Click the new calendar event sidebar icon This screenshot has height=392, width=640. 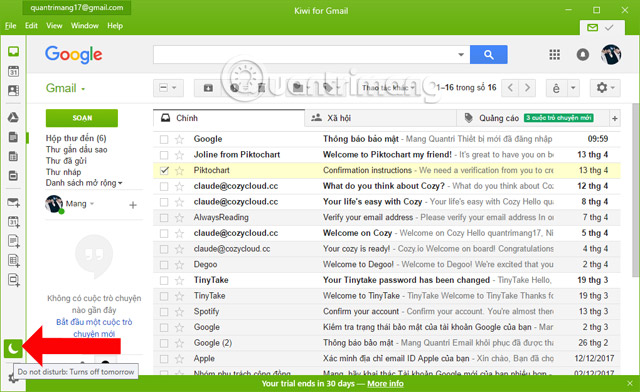click(13, 222)
